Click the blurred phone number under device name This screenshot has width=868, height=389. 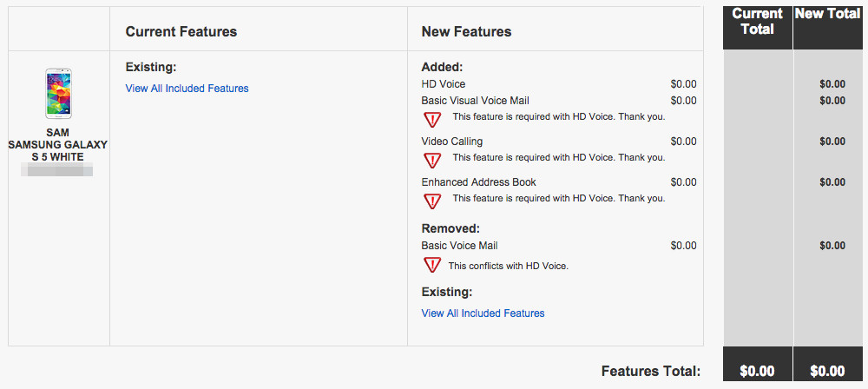58,169
